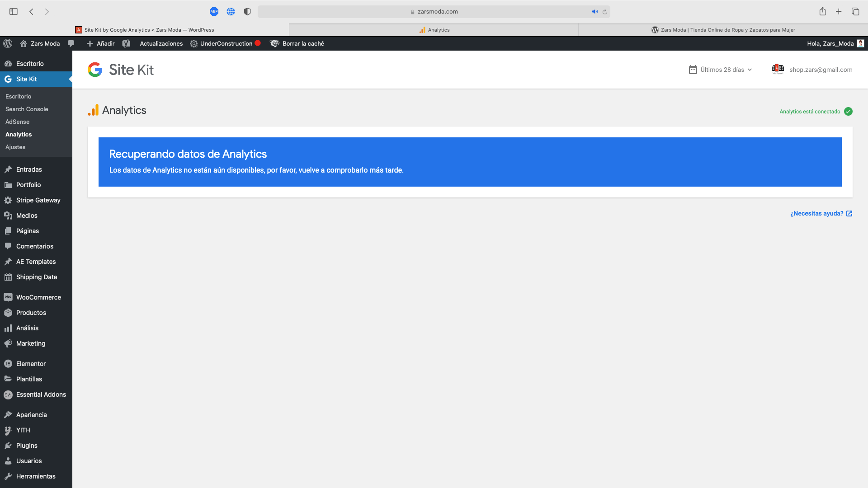Image resolution: width=868 pixels, height=488 pixels.
Task: Open WooCommerce in the sidebar
Action: click(36, 297)
